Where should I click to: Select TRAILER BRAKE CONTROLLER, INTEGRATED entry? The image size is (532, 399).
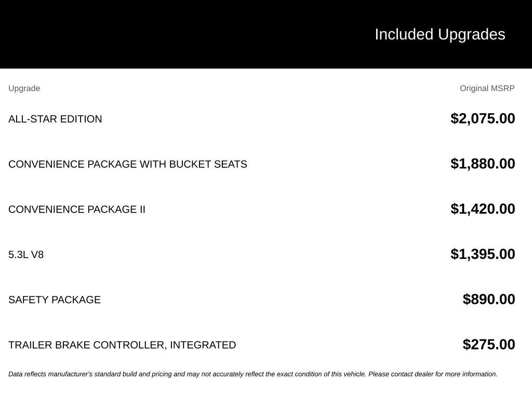tap(122, 345)
